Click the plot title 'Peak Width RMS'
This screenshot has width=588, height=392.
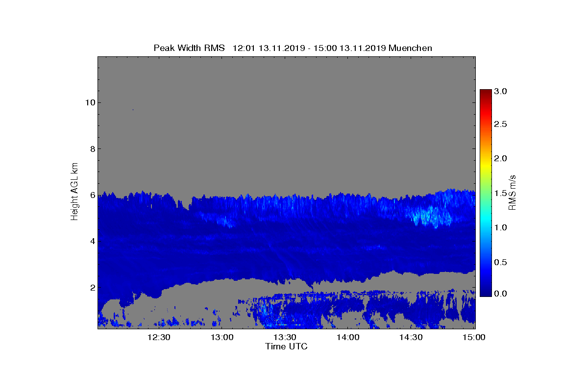[189, 48]
